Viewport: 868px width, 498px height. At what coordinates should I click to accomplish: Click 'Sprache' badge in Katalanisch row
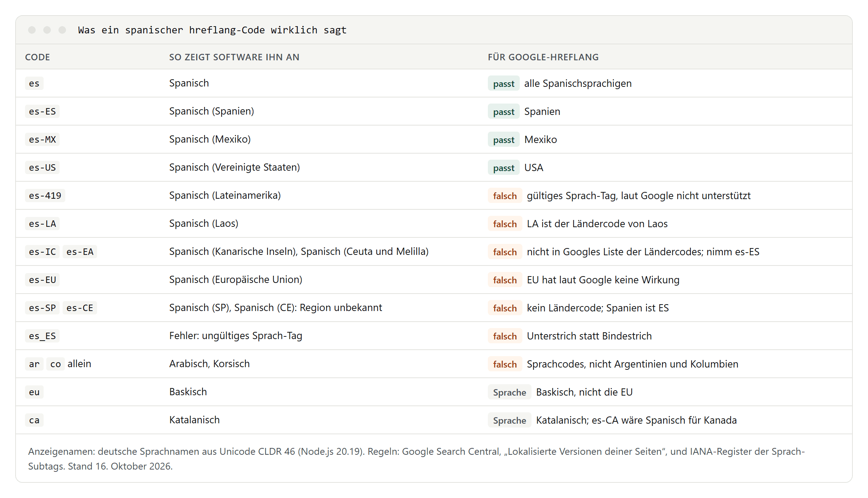(509, 420)
